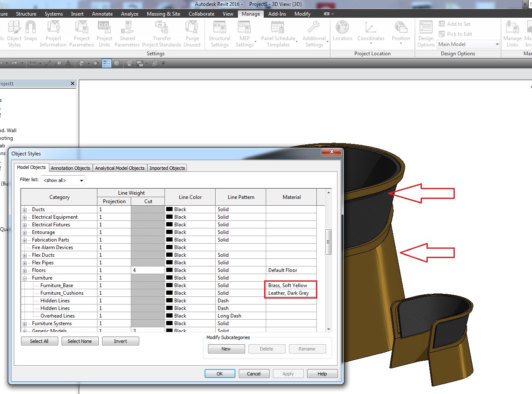Click Cancel in Object Styles dialog
The image size is (532, 394).
(x=254, y=374)
